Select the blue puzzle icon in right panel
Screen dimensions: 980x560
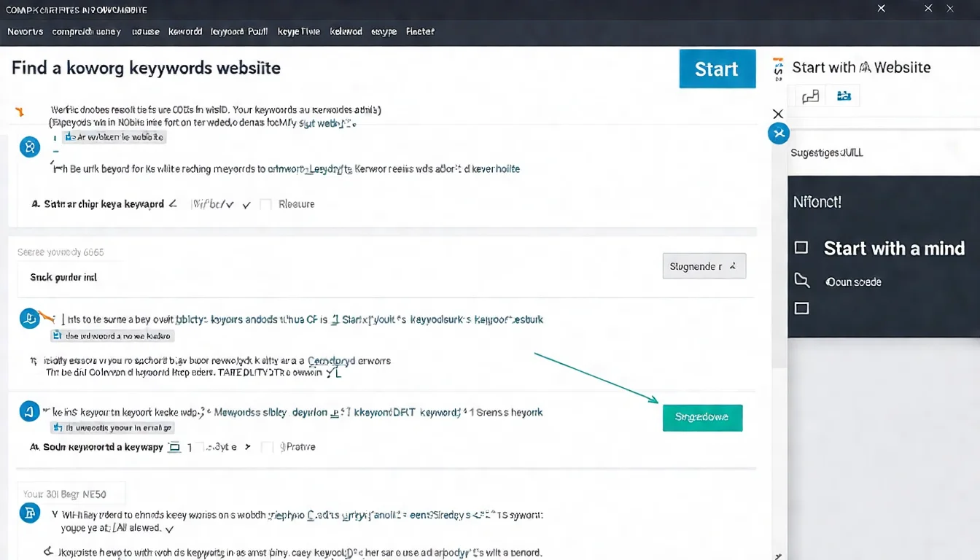[x=844, y=96]
